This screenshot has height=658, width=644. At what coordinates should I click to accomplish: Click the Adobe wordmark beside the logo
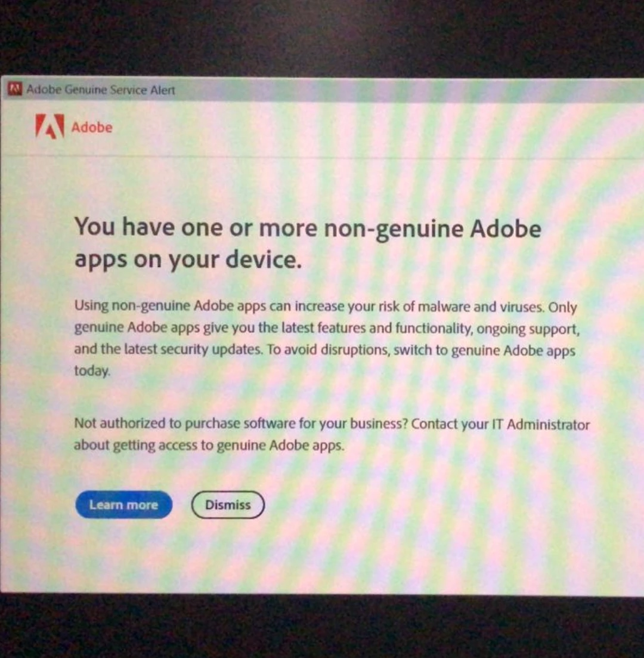tap(92, 127)
